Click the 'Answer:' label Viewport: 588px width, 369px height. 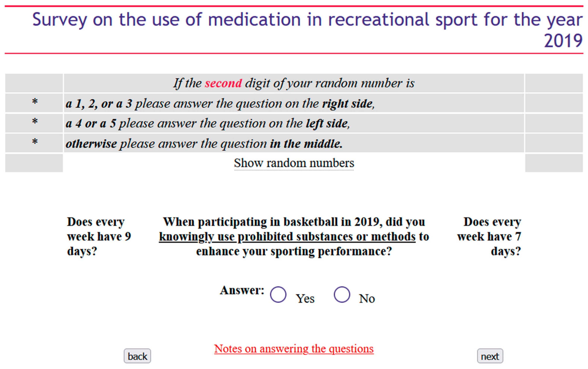tap(242, 290)
